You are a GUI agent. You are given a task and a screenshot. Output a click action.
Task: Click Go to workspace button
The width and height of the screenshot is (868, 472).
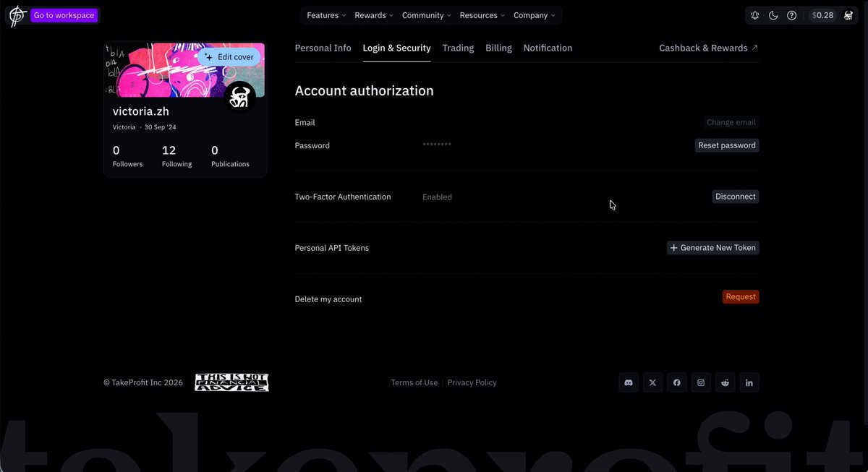click(64, 15)
